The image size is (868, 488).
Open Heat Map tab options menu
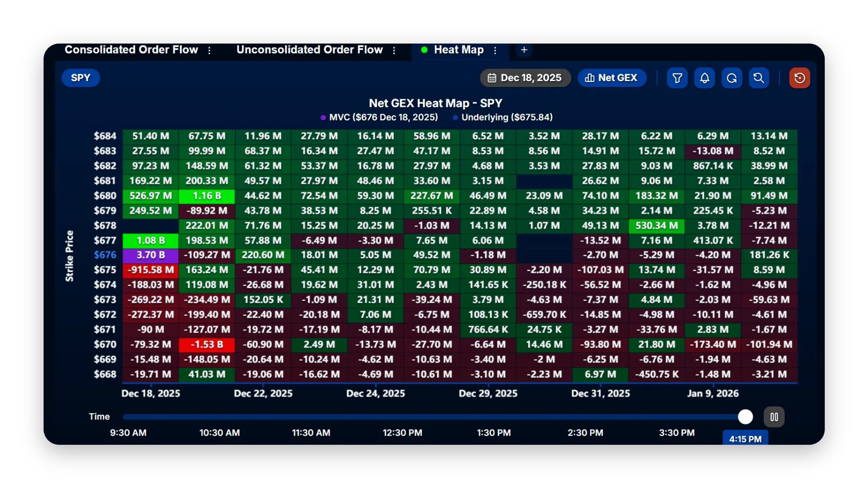(495, 50)
